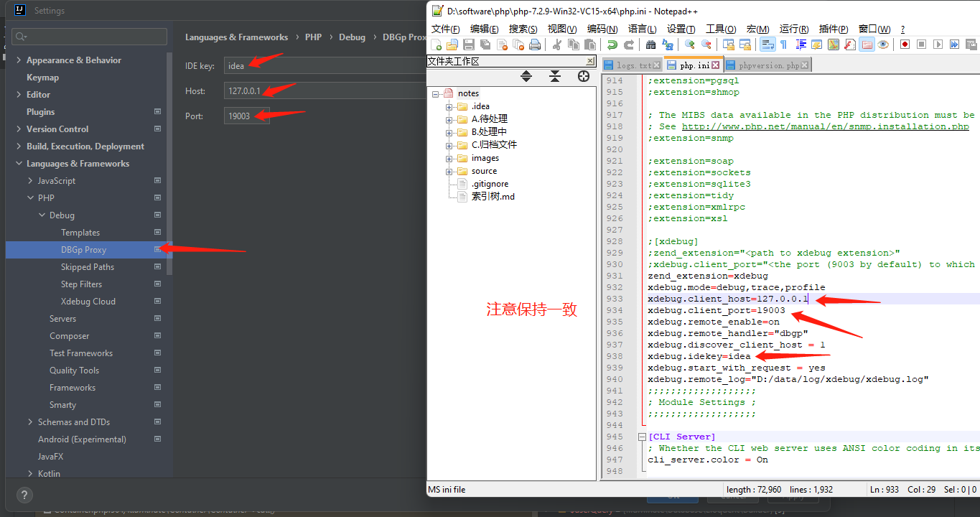Open the php.net snmp installation link
The height and width of the screenshot is (517, 980).
tap(825, 126)
